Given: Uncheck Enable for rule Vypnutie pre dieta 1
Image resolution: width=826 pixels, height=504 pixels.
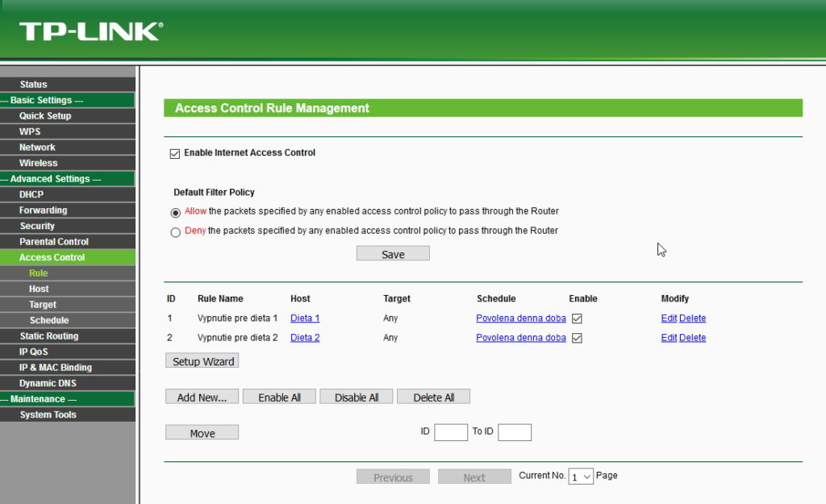Looking at the screenshot, I should point(577,319).
